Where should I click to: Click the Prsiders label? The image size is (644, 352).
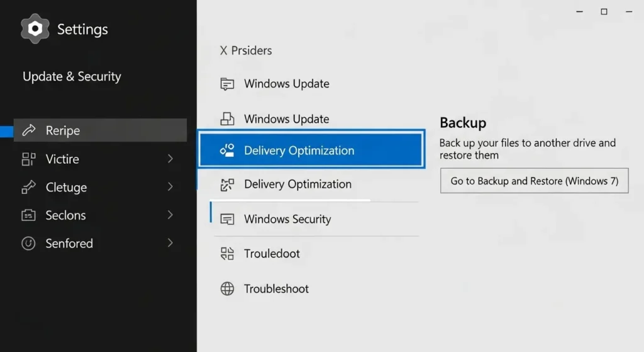coord(252,50)
